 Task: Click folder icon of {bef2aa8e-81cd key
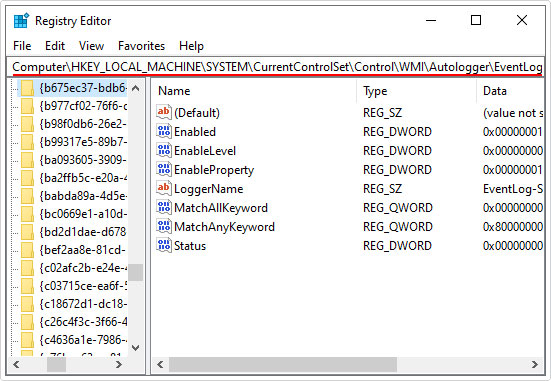pos(27,250)
